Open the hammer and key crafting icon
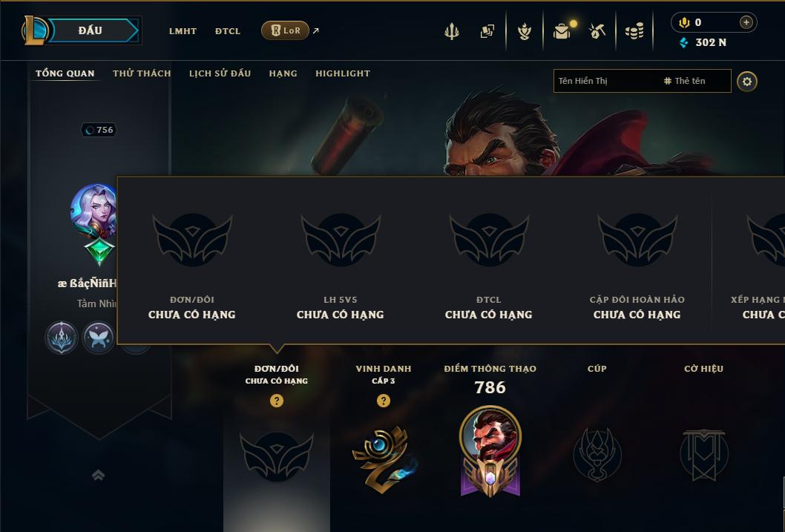The width and height of the screenshot is (785, 532). (x=597, y=31)
